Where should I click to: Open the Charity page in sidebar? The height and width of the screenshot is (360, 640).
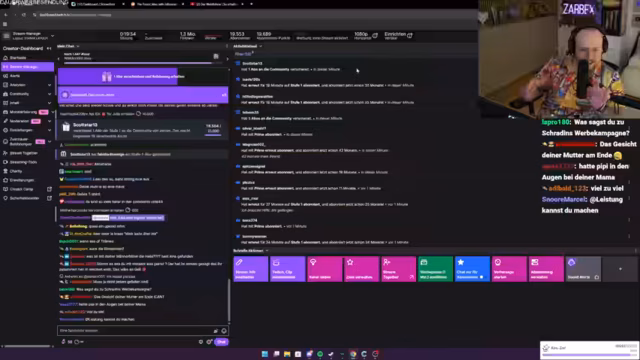tap(16, 171)
